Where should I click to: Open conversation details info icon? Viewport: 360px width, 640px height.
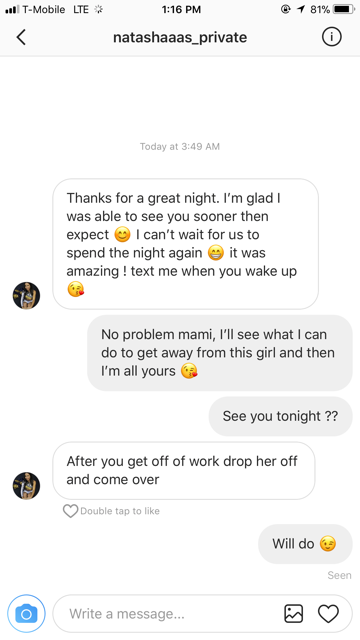(x=331, y=37)
